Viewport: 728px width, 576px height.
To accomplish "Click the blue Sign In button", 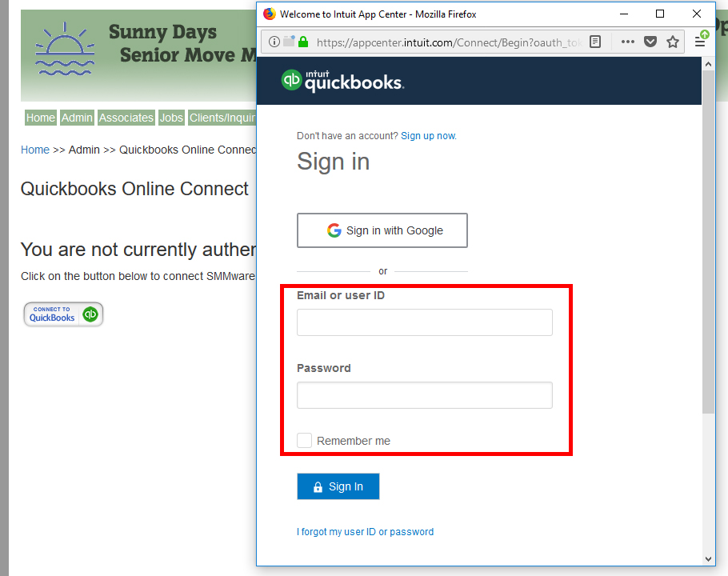I will [338, 486].
